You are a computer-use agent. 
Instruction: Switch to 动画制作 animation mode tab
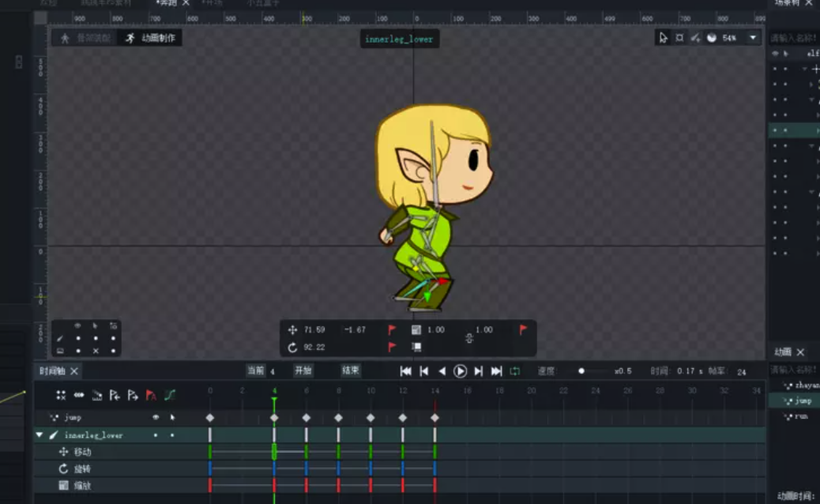point(150,38)
